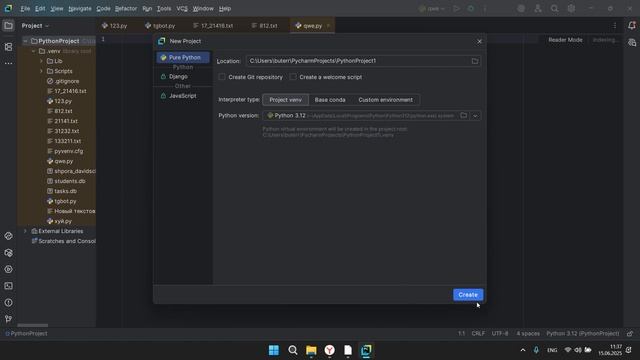640x360 pixels.
Task: Select JavaScript project type
Action: point(182,96)
